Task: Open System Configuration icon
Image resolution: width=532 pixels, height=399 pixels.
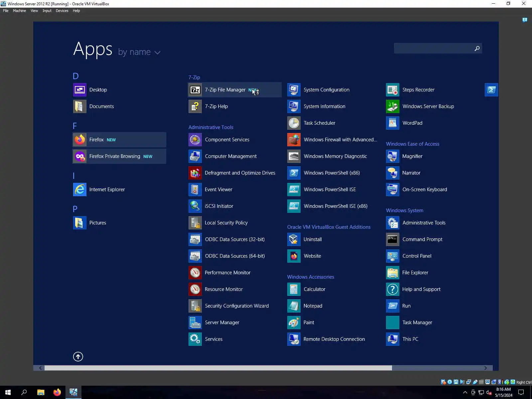Action: [294, 90]
